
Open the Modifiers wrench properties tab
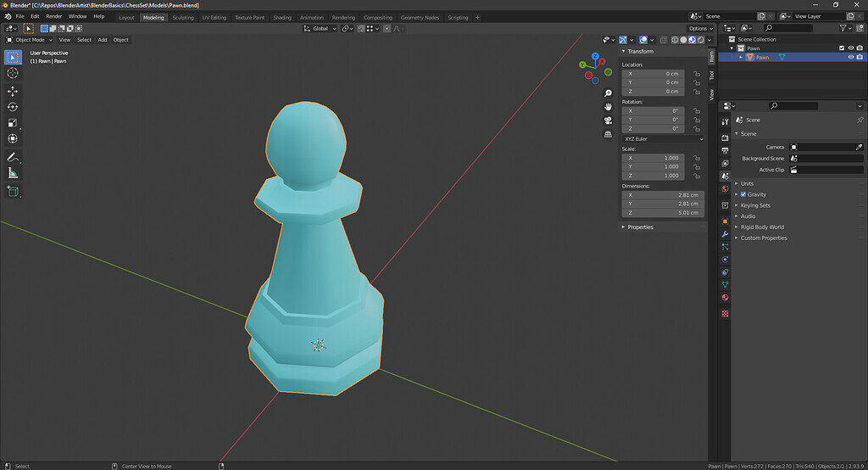725,233
